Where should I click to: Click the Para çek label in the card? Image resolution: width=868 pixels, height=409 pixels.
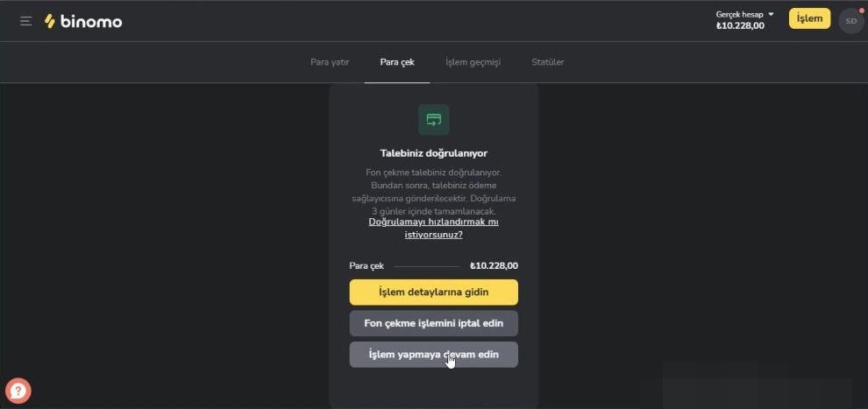366,265
